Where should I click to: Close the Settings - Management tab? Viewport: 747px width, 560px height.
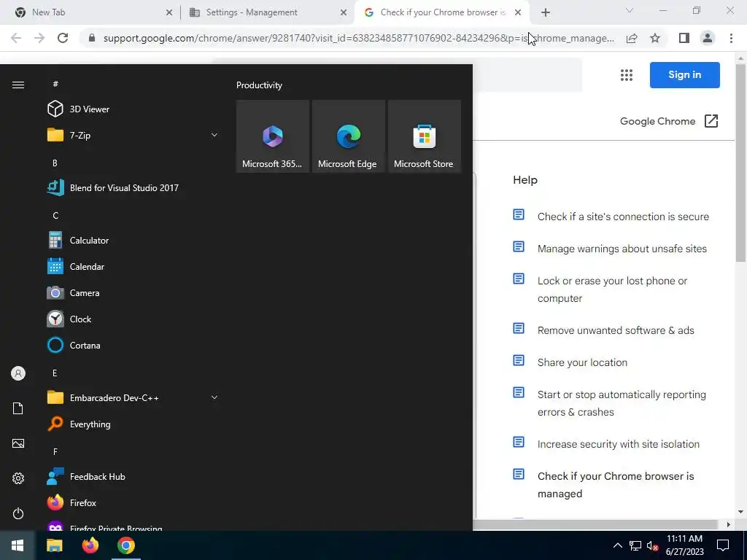[x=344, y=12]
